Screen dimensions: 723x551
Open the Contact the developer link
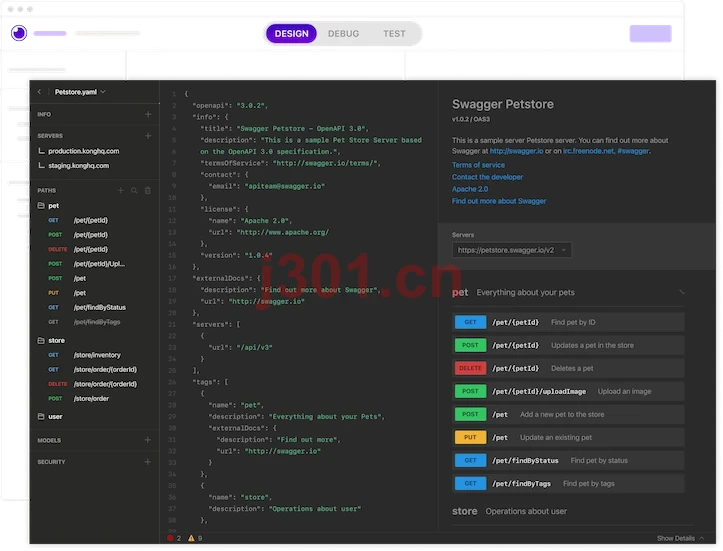point(487,177)
